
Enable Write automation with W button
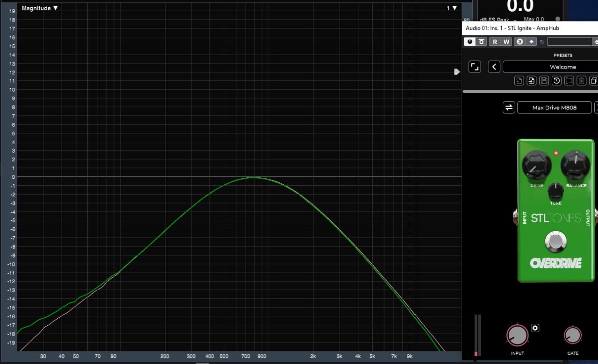tap(506, 42)
